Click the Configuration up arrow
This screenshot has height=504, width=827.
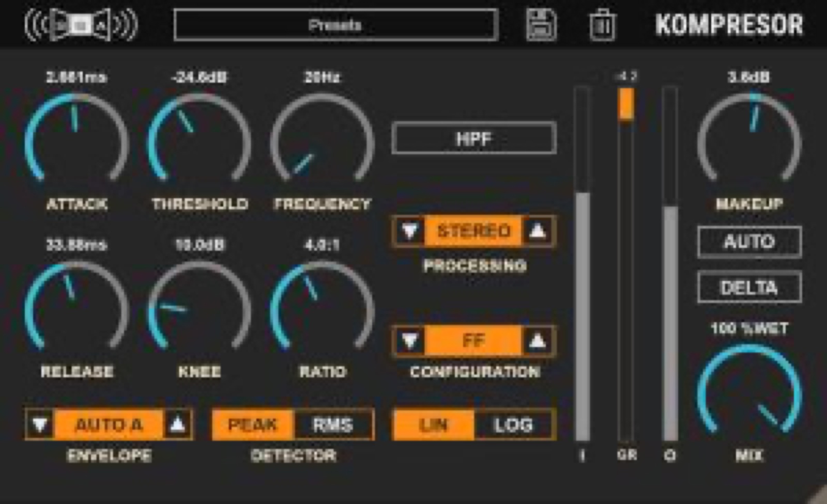(538, 341)
